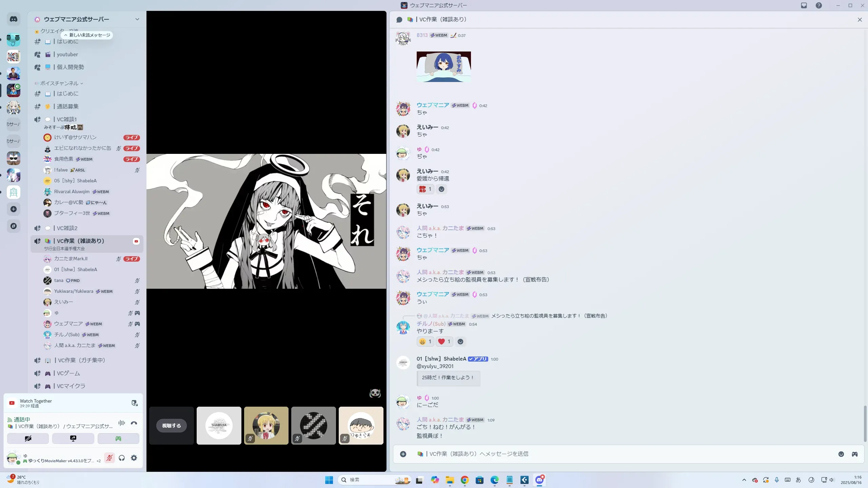Turn on the camera
The height and width of the screenshot is (488, 868).
[x=28, y=439]
